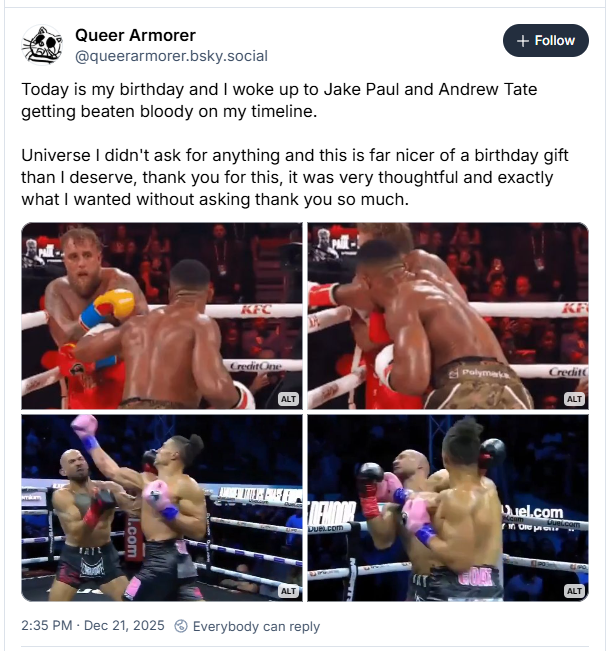This screenshot has width=611, height=651.
Task: Show ALT text on the top-left image
Action: tap(288, 399)
